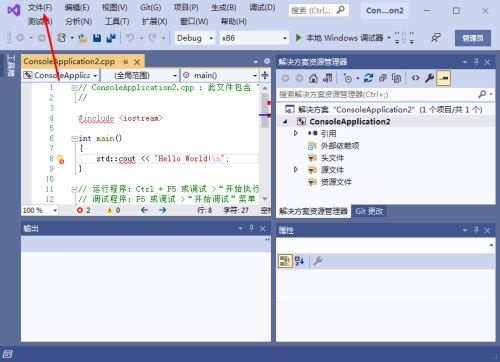Click the blue next navigation arrow
The width and height of the screenshot is (500, 362).
(x=162, y=210)
